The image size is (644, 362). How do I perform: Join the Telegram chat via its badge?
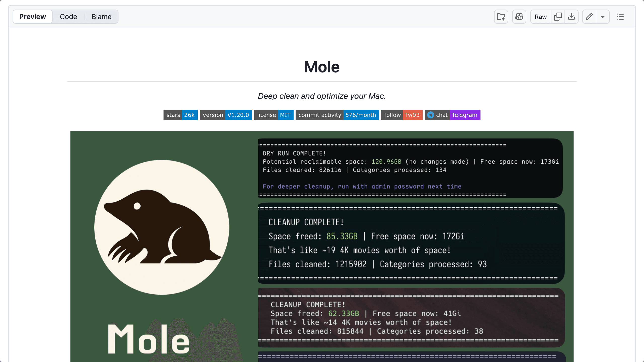click(465, 115)
